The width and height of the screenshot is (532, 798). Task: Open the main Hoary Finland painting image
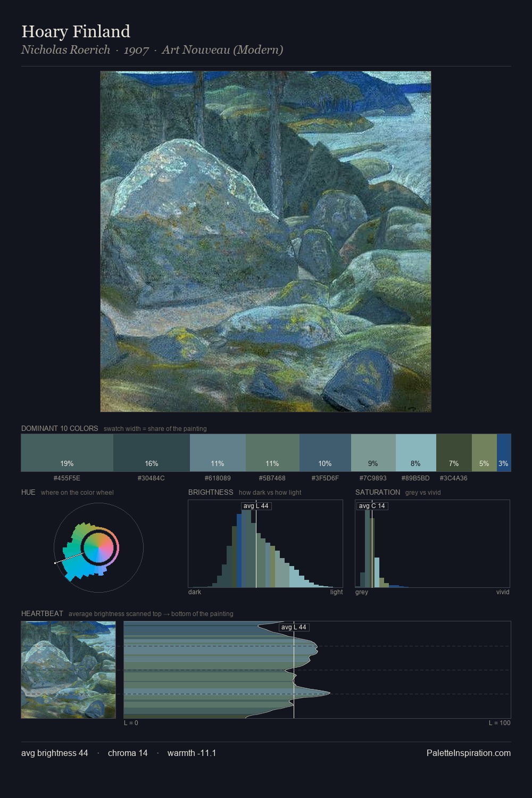265,242
